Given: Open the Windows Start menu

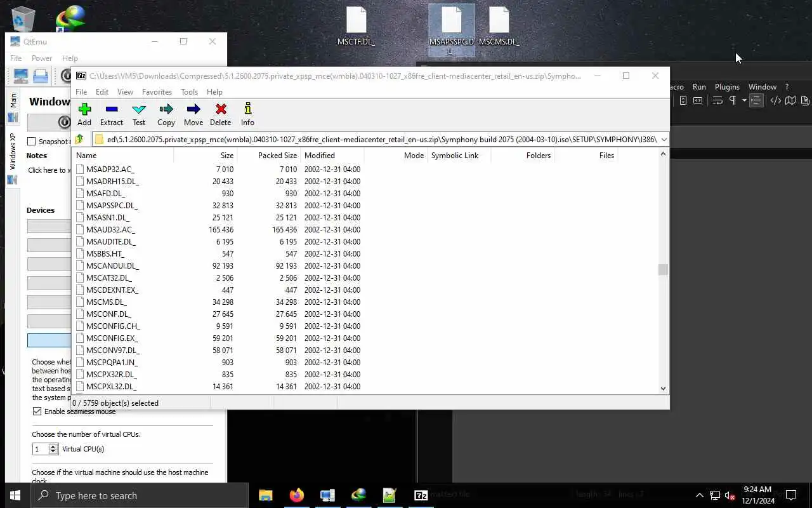Looking at the screenshot, I should pyautogui.click(x=15, y=495).
